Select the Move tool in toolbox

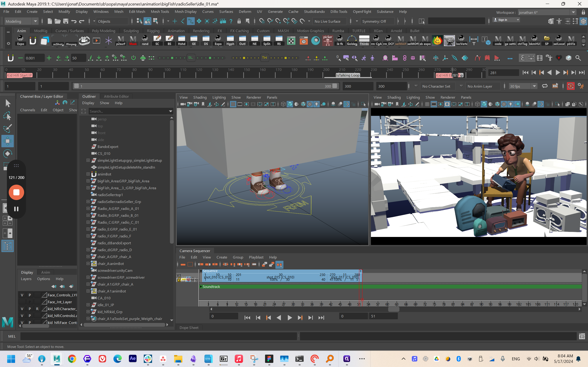pos(8,141)
